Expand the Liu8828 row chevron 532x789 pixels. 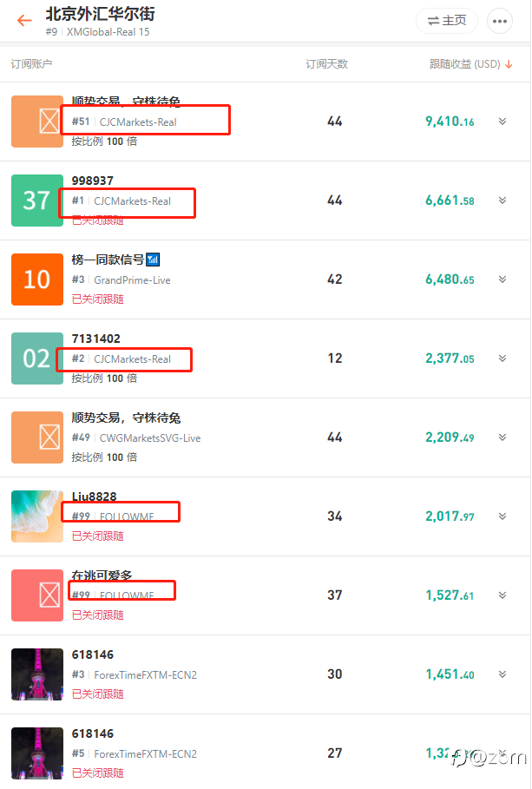502,516
